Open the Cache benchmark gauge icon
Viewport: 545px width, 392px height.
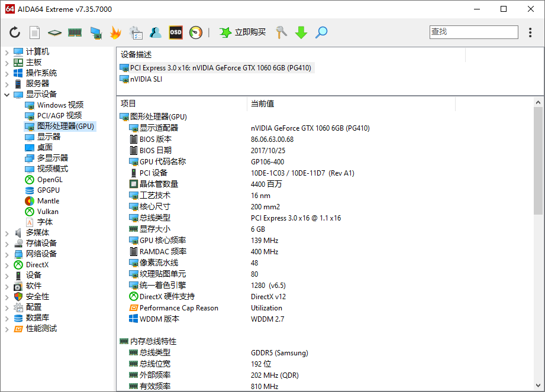point(195,33)
